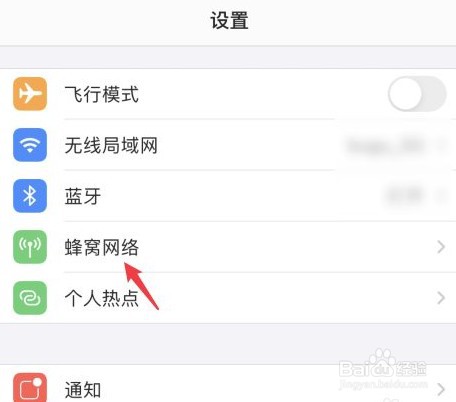Expand the 蜂窝网络 chevron arrow
This screenshot has width=456, height=402.
(x=441, y=247)
